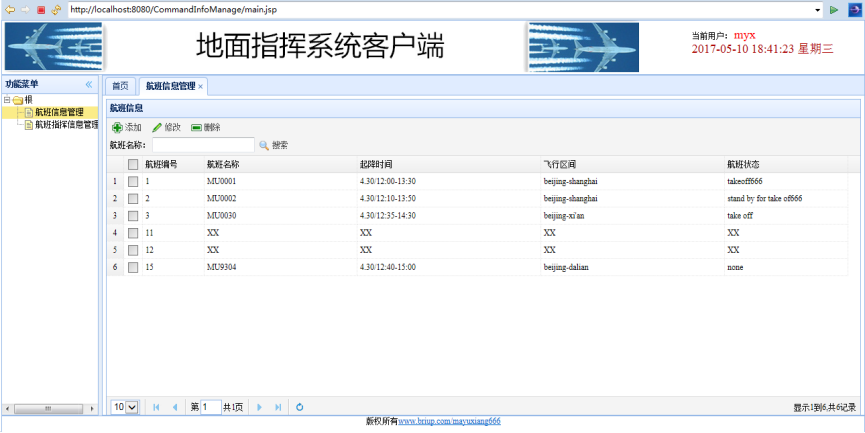865x433 pixels.
Task: Click the 删除 delete button
Action: (206, 127)
